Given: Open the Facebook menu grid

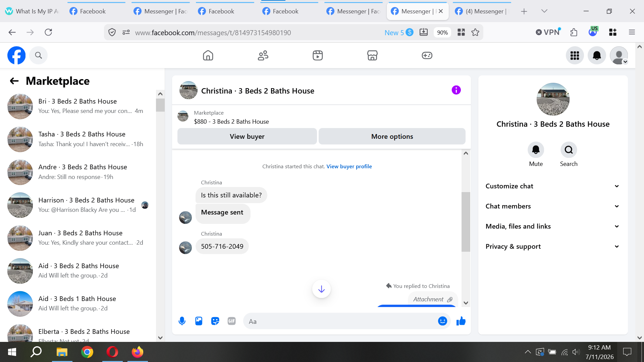Looking at the screenshot, I should (x=575, y=55).
